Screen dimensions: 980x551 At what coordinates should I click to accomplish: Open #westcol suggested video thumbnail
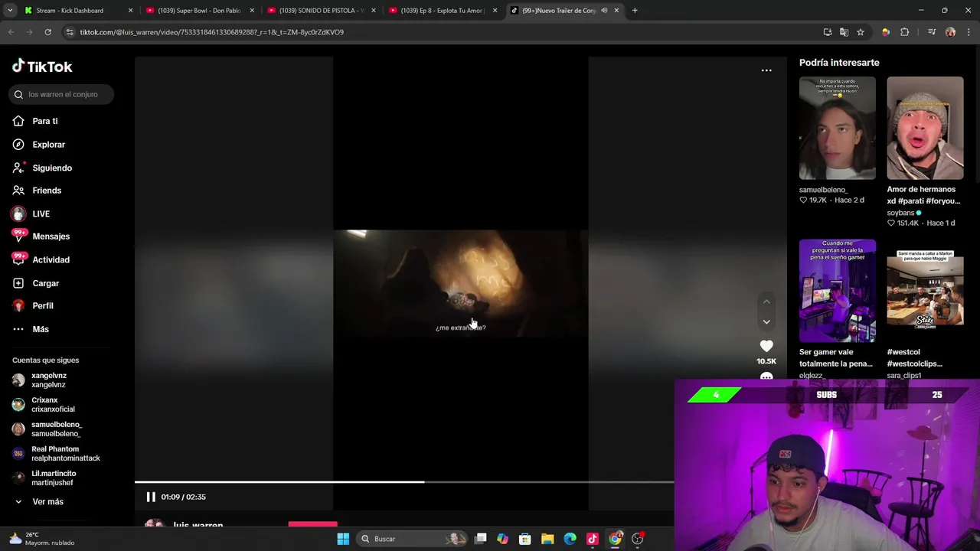925,291
